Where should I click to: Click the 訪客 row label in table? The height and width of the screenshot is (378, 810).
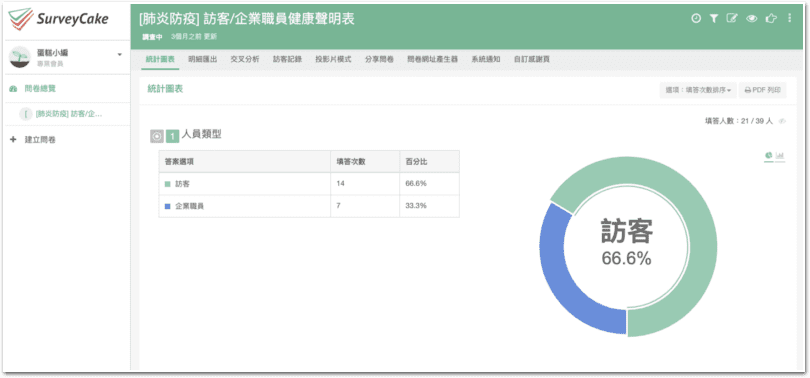pyautogui.click(x=182, y=184)
